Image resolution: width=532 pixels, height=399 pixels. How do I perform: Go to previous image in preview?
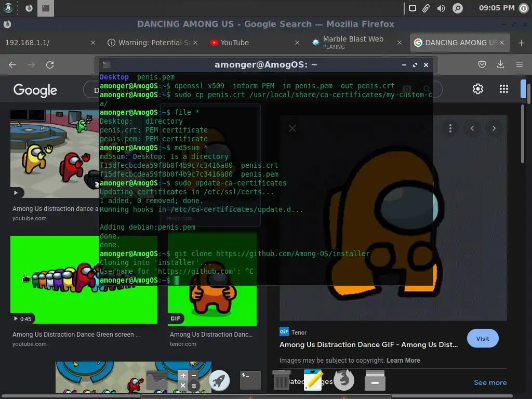point(472,128)
